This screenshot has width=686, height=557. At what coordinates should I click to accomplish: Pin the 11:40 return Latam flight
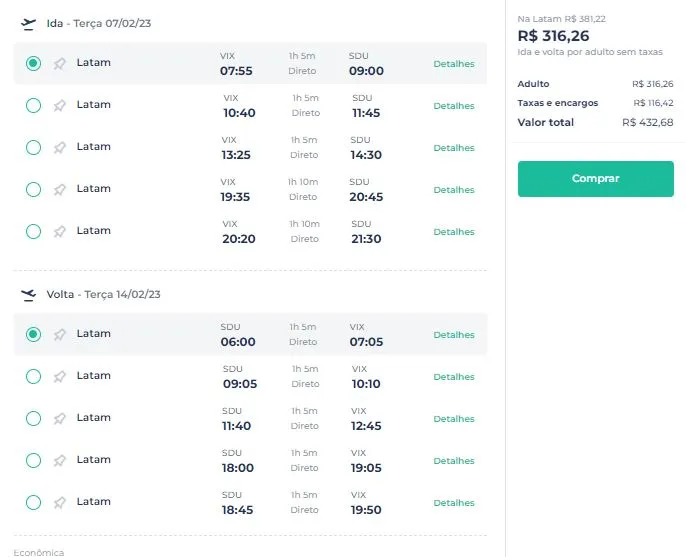tap(60, 419)
